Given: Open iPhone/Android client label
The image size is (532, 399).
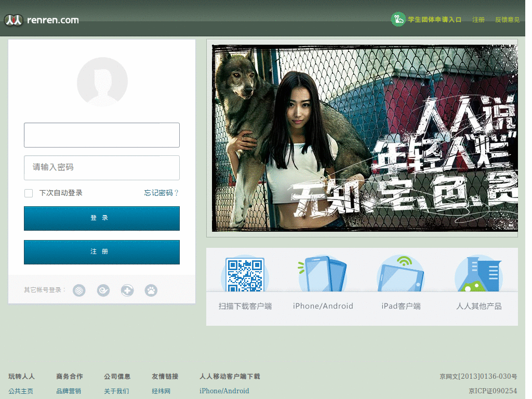Looking at the screenshot, I should click(x=323, y=306).
